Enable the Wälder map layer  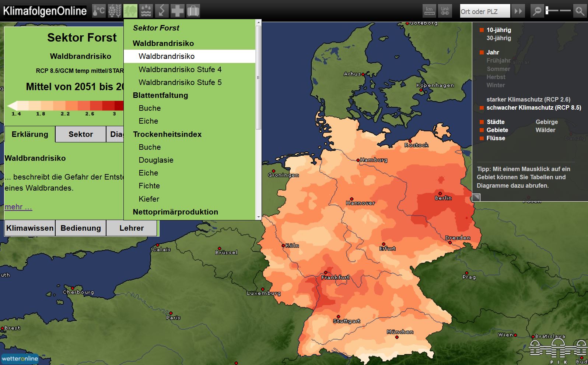pyautogui.click(x=545, y=130)
